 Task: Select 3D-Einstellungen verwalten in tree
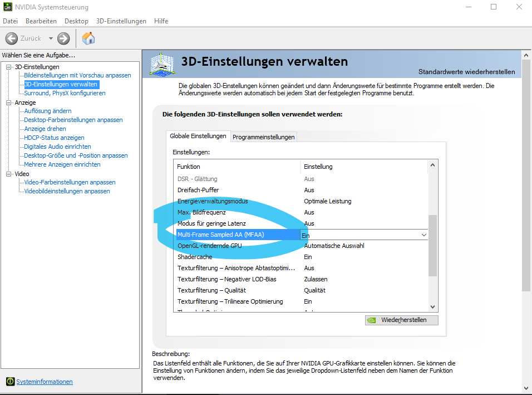coord(61,84)
